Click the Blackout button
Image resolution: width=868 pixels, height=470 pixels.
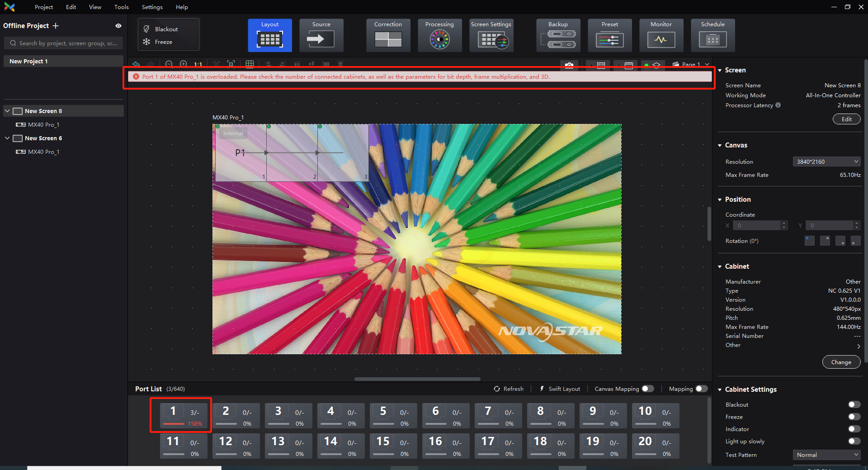click(x=161, y=29)
